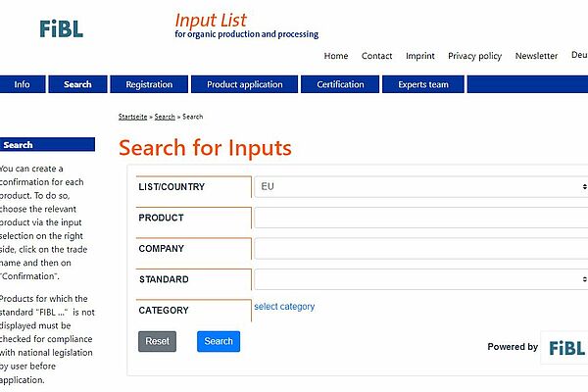This screenshot has height=392, width=588.
Task: Click the Startseite breadcrumb link
Action: pyautogui.click(x=132, y=117)
